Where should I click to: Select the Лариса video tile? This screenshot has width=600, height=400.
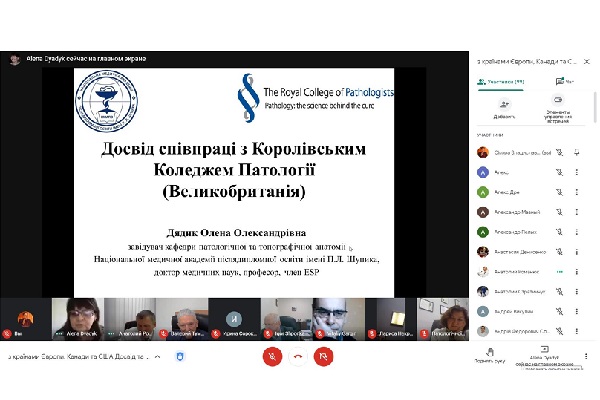pyautogui.click(x=391, y=319)
